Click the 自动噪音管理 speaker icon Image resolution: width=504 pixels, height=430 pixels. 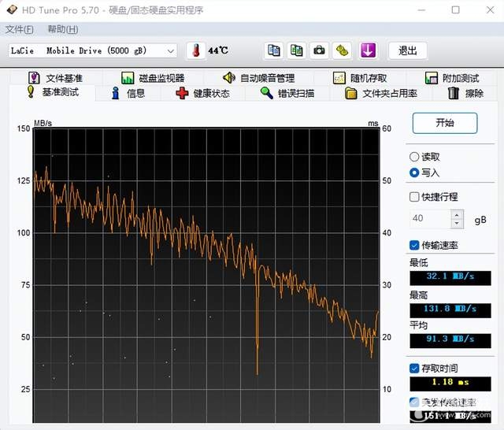(x=229, y=78)
